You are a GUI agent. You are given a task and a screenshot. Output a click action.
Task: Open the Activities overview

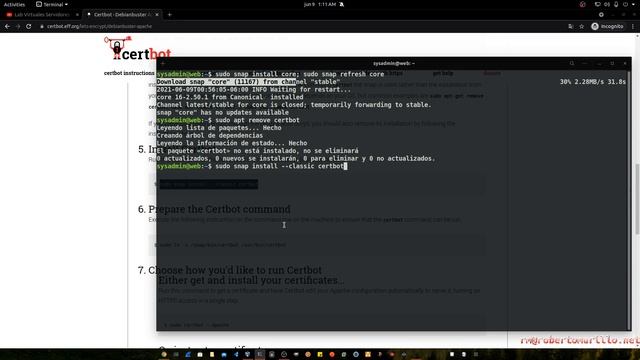(14, 4)
